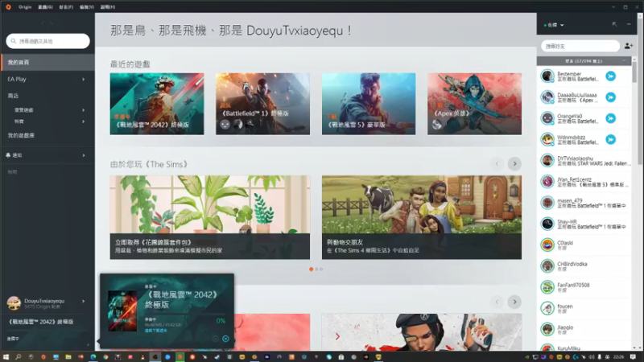The width and height of the screenshot is (644, 362).
Task: Open File Explorer from the taskbar
Action: point(68,357)
